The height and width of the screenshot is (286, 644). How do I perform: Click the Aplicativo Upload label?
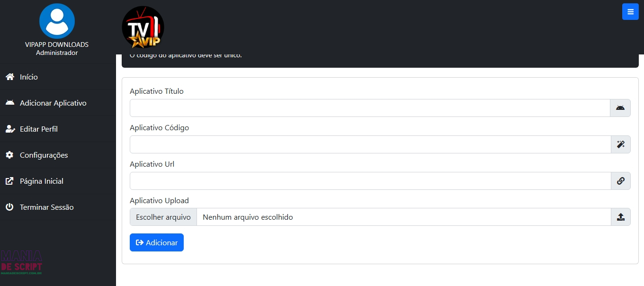tap(159, 201)
